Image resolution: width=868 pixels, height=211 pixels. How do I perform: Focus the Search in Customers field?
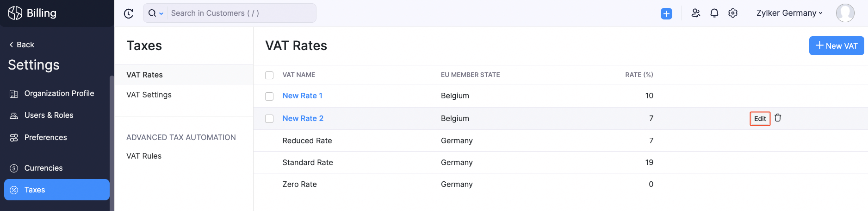coord(241,13)
